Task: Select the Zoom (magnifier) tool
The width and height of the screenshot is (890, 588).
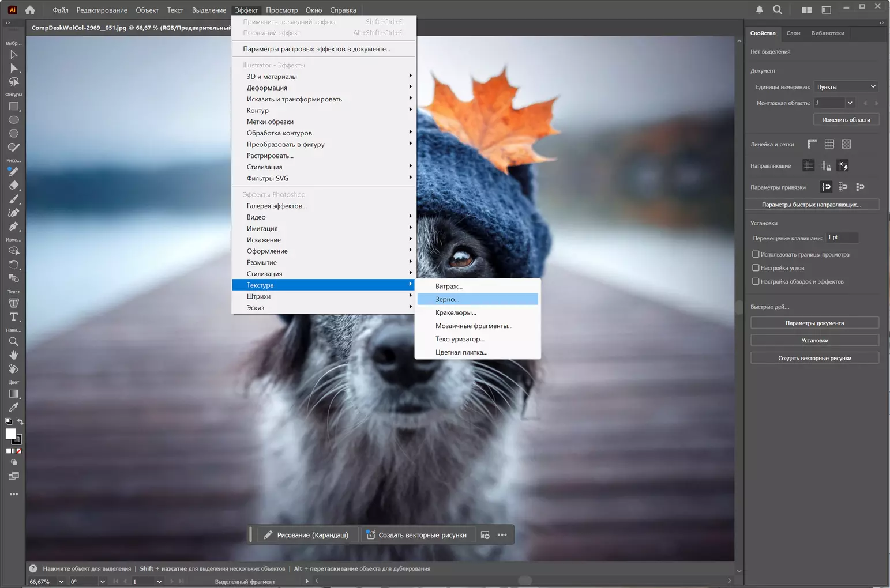Action: tap(13, 342)
